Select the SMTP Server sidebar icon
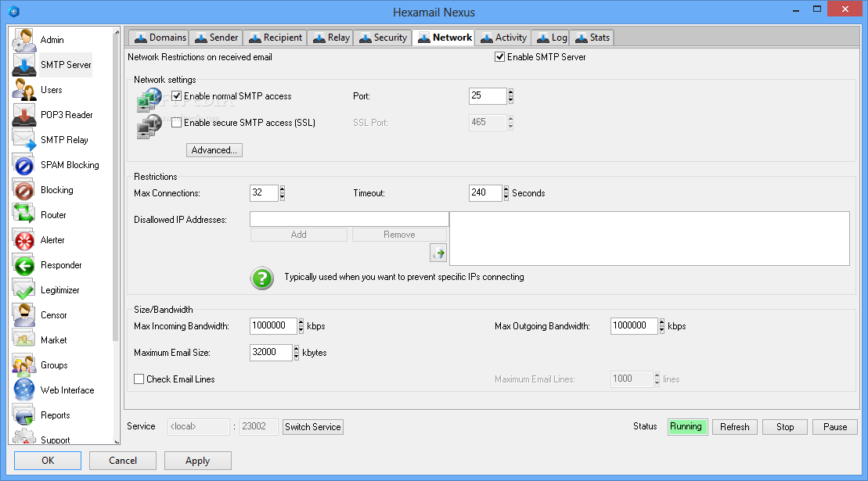868x481 pixels. (x=23, y=65)
